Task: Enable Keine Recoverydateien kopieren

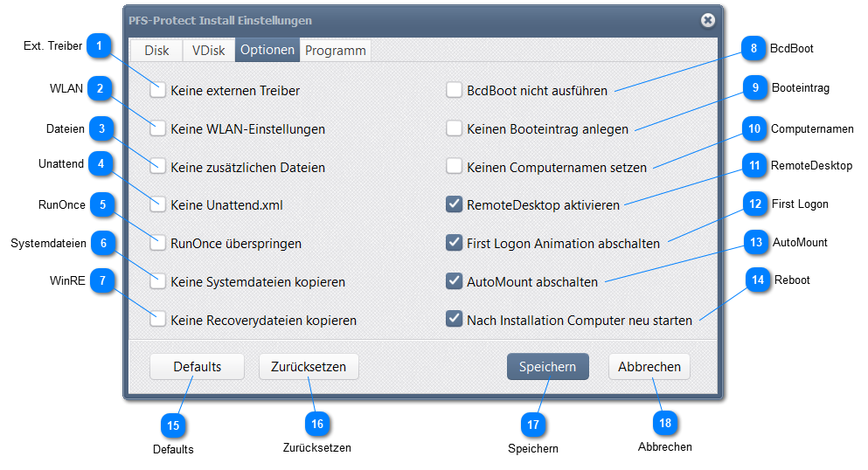Action: coord(158,321)
